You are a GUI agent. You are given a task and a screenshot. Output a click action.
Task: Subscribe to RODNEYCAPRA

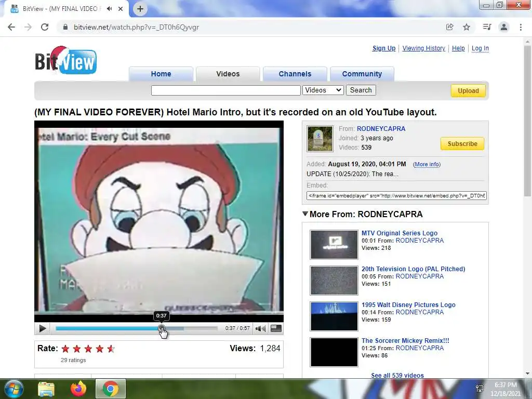coord(462,144)
